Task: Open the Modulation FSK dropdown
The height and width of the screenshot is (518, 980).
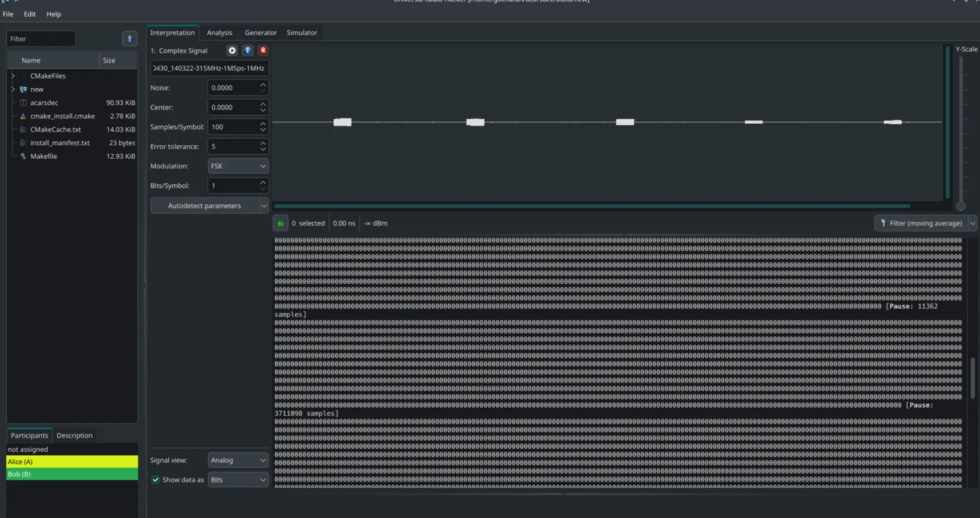Action: click(x=238, y=166)
